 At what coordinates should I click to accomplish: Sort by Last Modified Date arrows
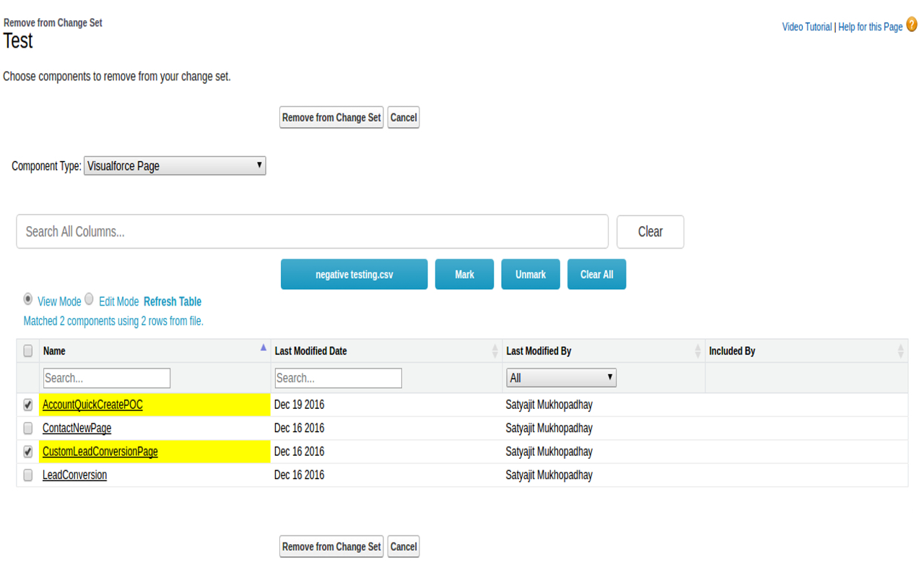click(x=494, y=351)
